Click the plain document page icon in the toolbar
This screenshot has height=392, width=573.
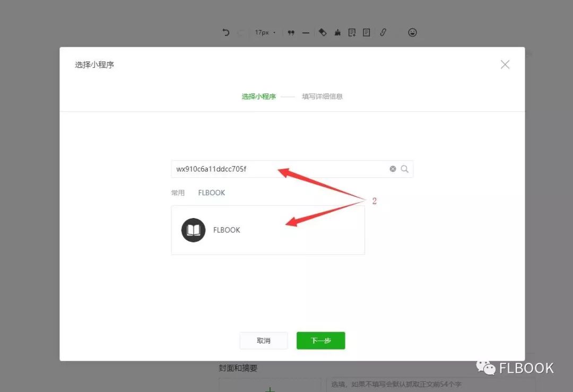pyautogui.click(x=367, y=32)
